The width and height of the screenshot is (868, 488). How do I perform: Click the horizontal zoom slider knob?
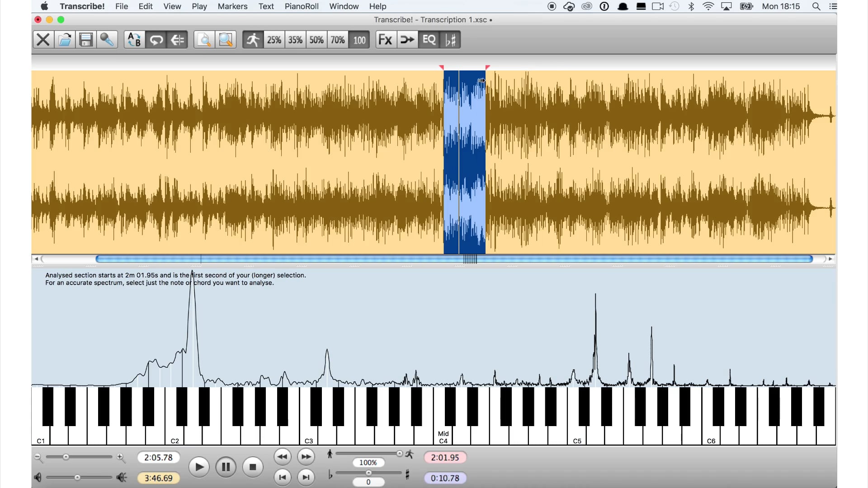(66, 457)
